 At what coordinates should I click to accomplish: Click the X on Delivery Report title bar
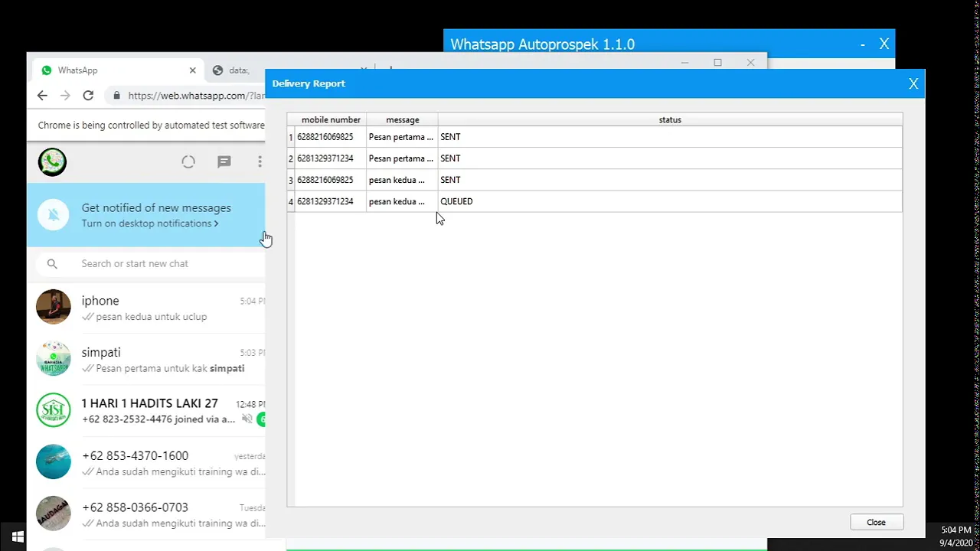913,84
